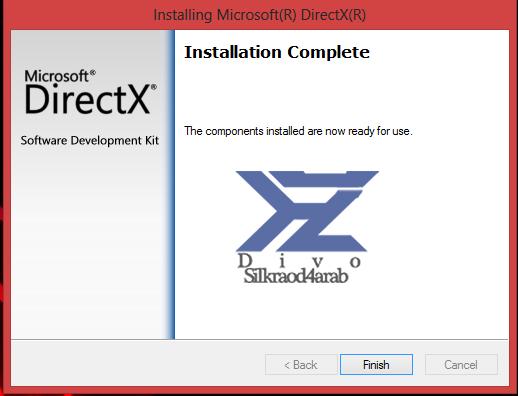This screenshot has width=518, height=396.
Task: Click the registered symbol beside DirectX
Action: click(x=154, y=87)
